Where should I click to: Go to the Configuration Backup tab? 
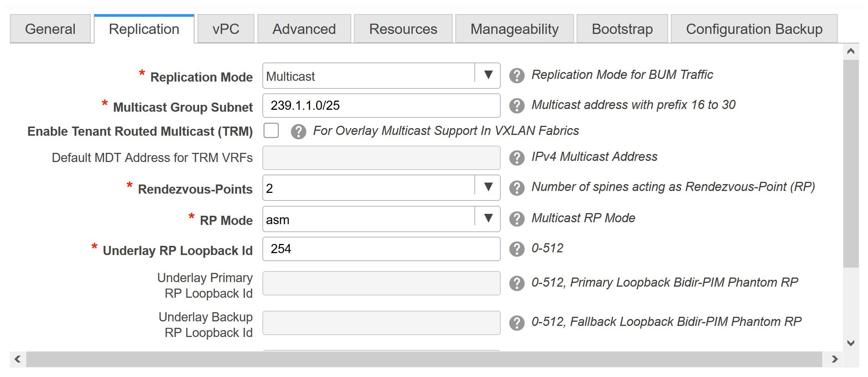(x=754, y=29)
